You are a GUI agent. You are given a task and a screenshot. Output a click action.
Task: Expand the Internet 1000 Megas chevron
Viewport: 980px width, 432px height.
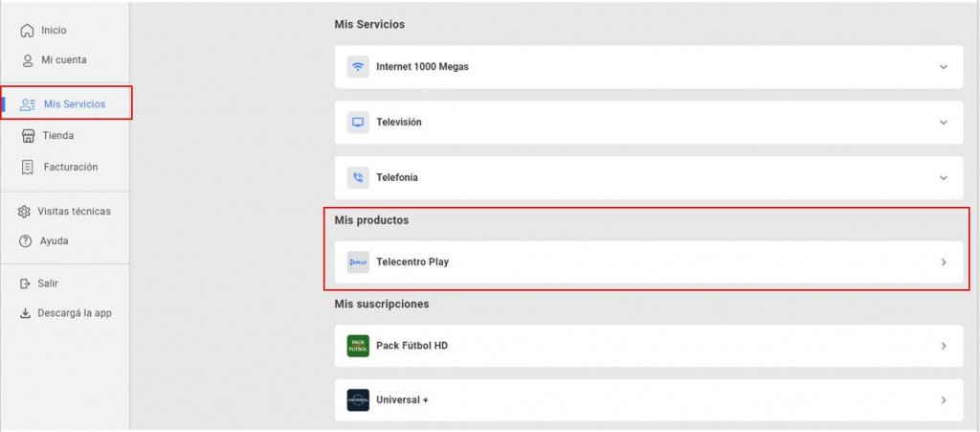click(x=944, y=67)
